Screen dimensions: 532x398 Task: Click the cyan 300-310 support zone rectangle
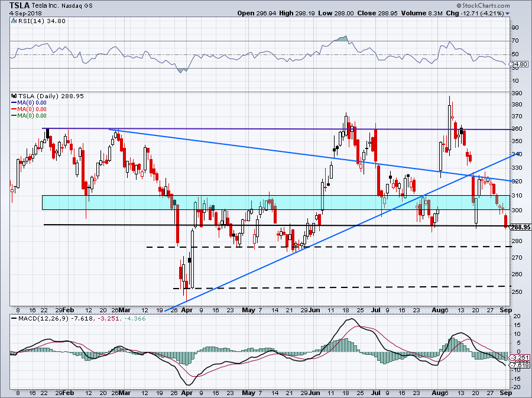coord(276,202)
